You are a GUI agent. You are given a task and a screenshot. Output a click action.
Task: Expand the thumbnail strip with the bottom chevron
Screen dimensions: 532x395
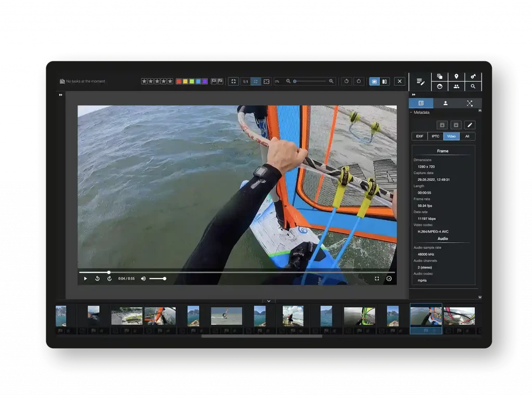[268, 301]
